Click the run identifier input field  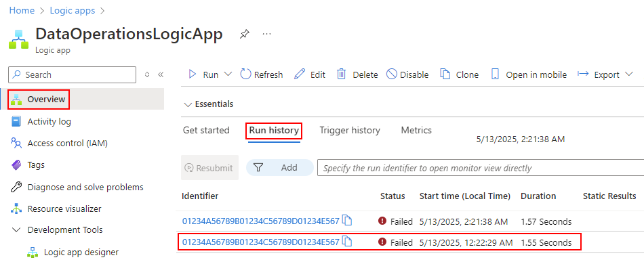pyautogui.click(x=481, y=168)
